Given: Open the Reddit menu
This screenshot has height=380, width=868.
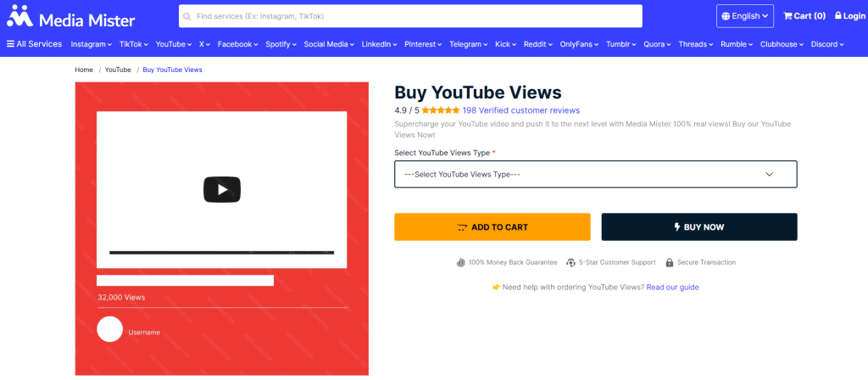Looking at the screenshot, I should [x=538, y=44].
